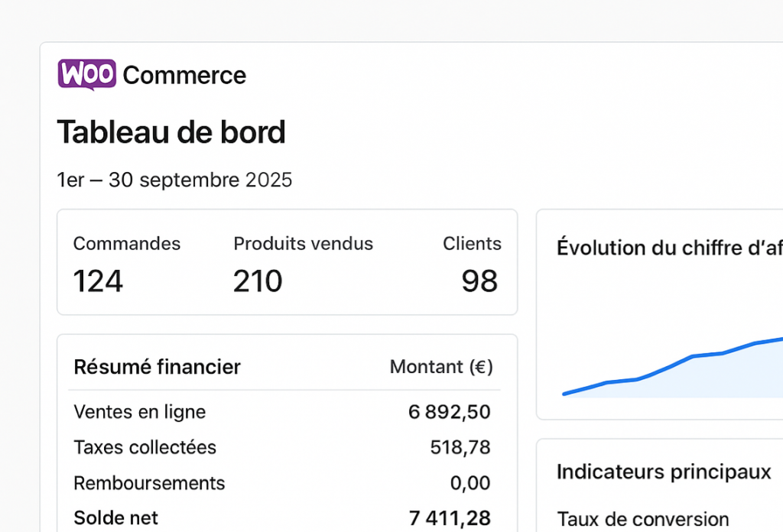Viewport: 783px width, 532px height.
Task: Click the 7 411,28 net balance amount
Action: [450, 518]
